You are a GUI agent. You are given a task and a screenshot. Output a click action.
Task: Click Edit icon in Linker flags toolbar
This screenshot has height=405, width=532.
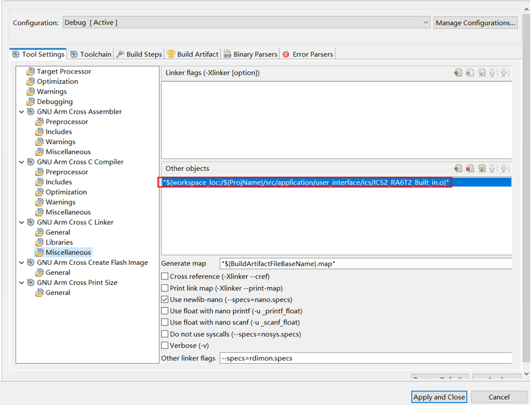click(481, 73)
